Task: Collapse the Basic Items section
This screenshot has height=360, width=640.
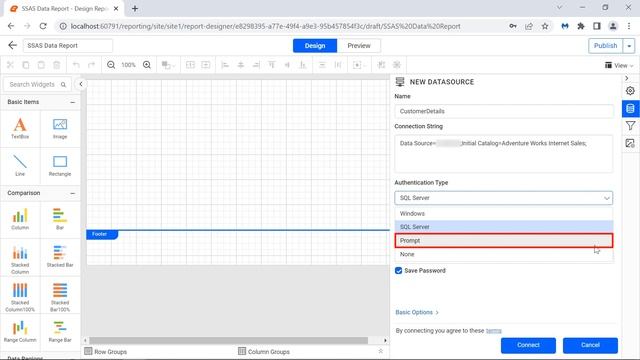Action: point(73,102)
